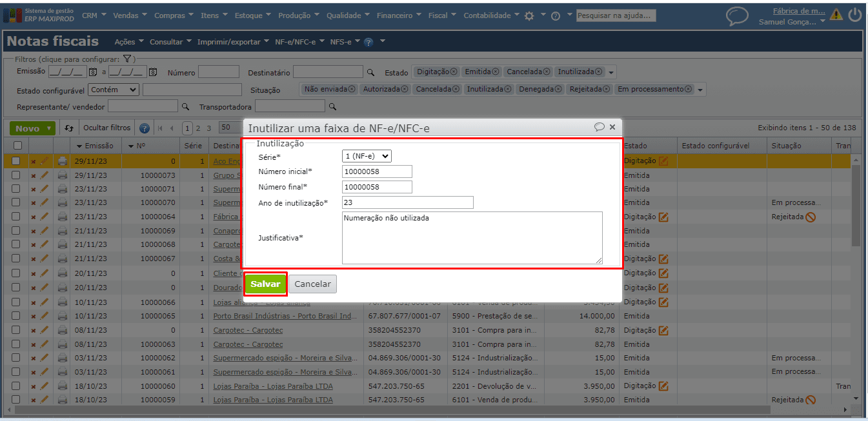Expand the NFS-e dropdown menu

(345, 42)
